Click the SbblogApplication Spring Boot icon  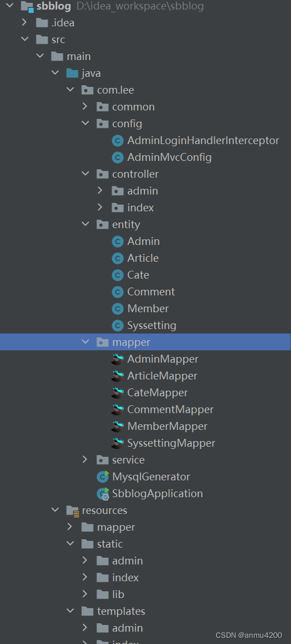[103, 494]
